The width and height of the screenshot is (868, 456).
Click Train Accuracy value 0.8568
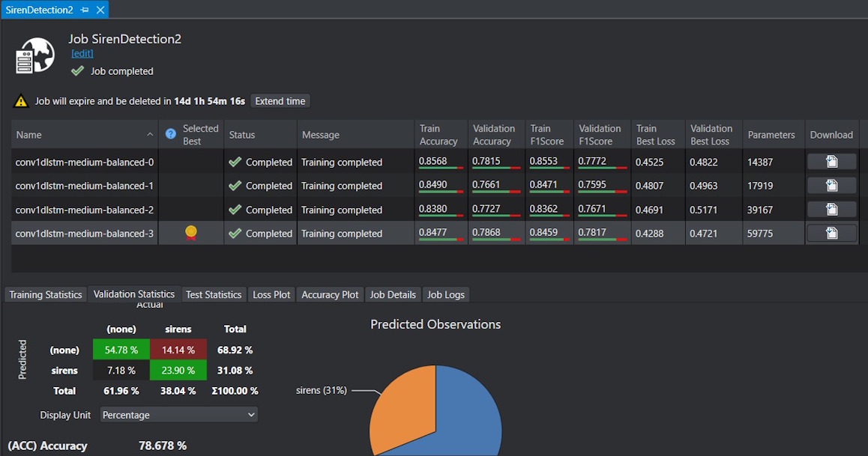click(433, 161)
